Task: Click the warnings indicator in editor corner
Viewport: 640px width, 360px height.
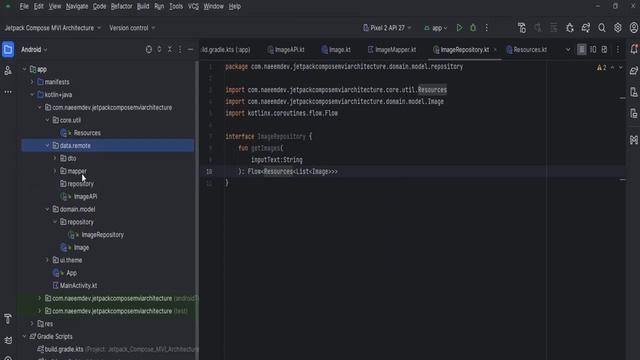Action: point(602,67)
